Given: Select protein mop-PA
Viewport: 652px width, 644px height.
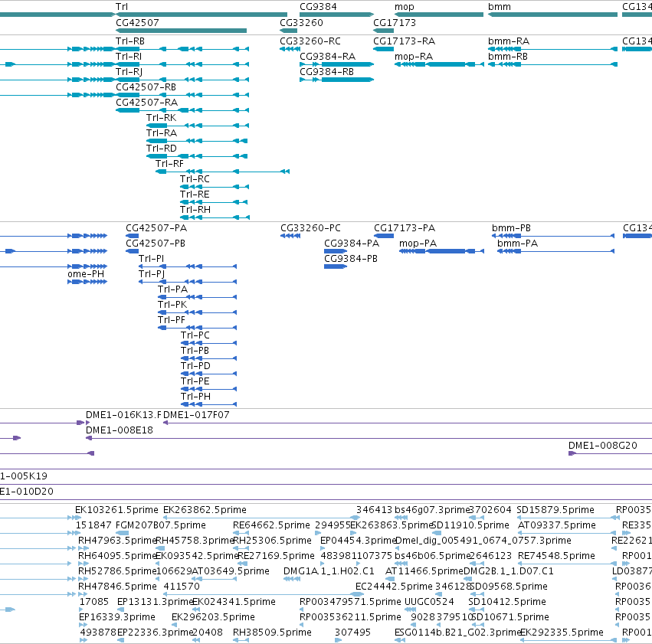Looking at the screenshot, I should 418,244.
